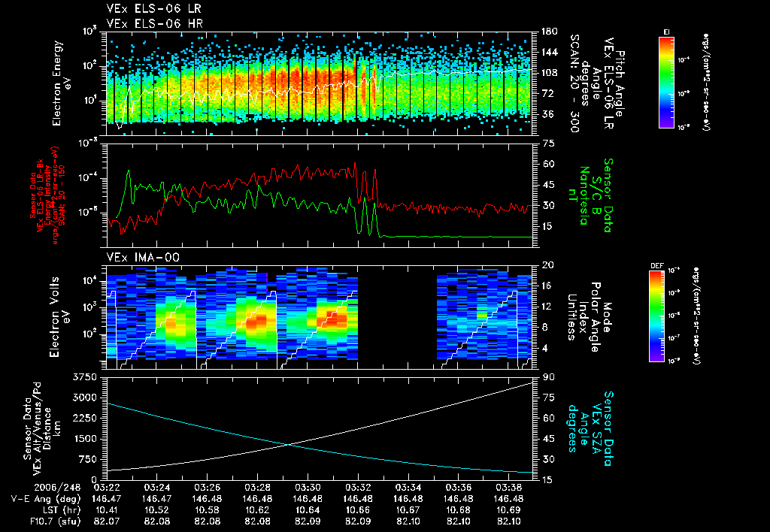Click the 03:24 time tick label
The height and width of the screenshot is (532, 770).
tap(157, 488)
